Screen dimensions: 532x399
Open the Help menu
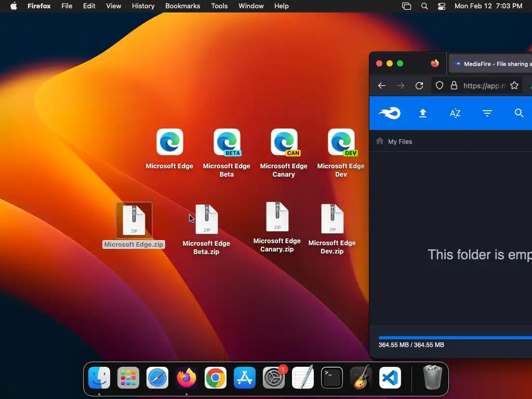[281, 6]
